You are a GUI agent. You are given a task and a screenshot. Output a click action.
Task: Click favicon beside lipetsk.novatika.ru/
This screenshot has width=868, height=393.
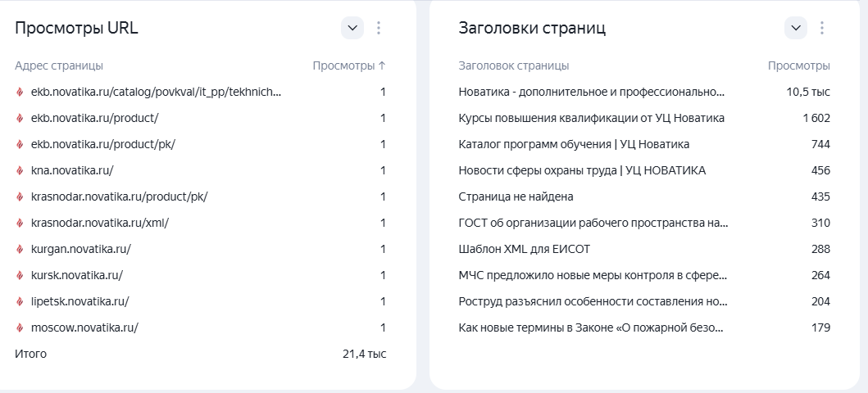click(x=20, y=302)
